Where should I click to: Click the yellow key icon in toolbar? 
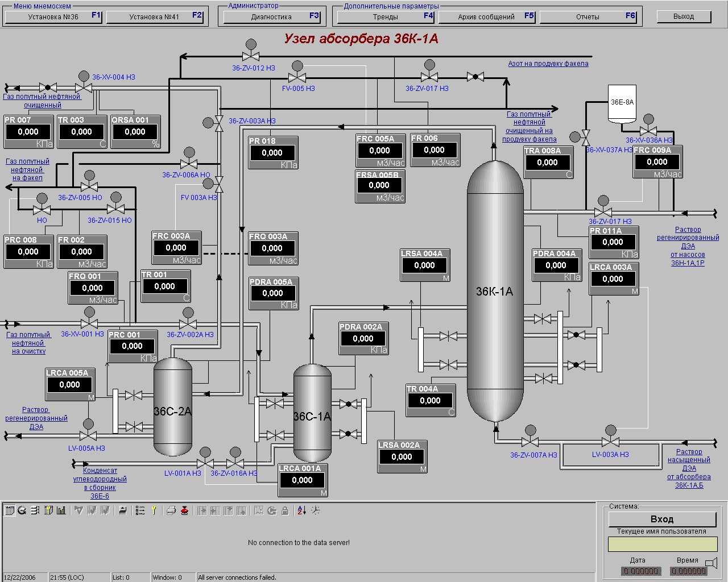point(154,510)
